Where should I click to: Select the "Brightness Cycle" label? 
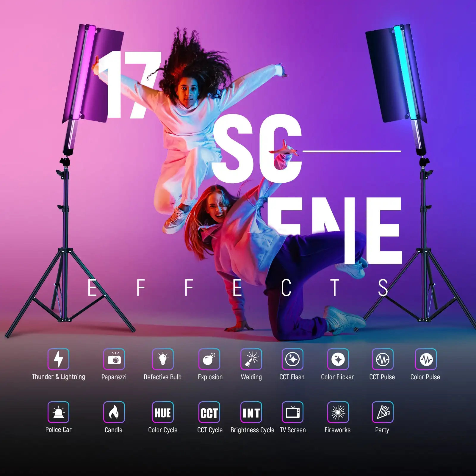click(252, 430)
